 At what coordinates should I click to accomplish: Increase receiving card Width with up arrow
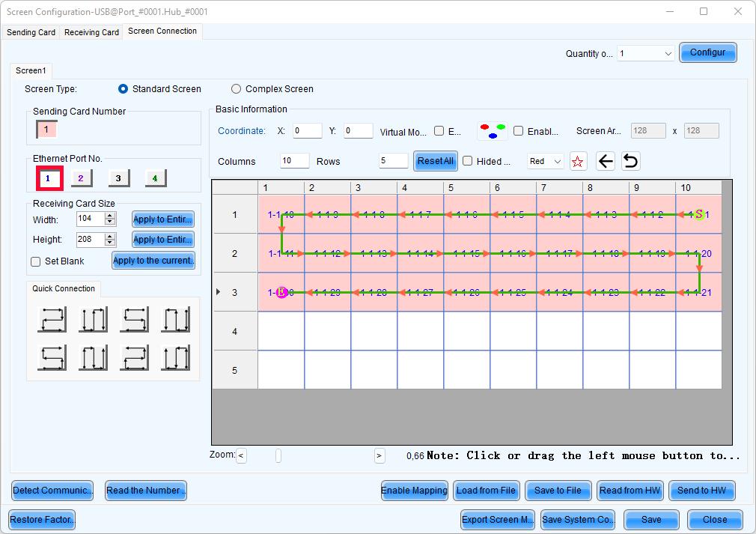point(110,216)
